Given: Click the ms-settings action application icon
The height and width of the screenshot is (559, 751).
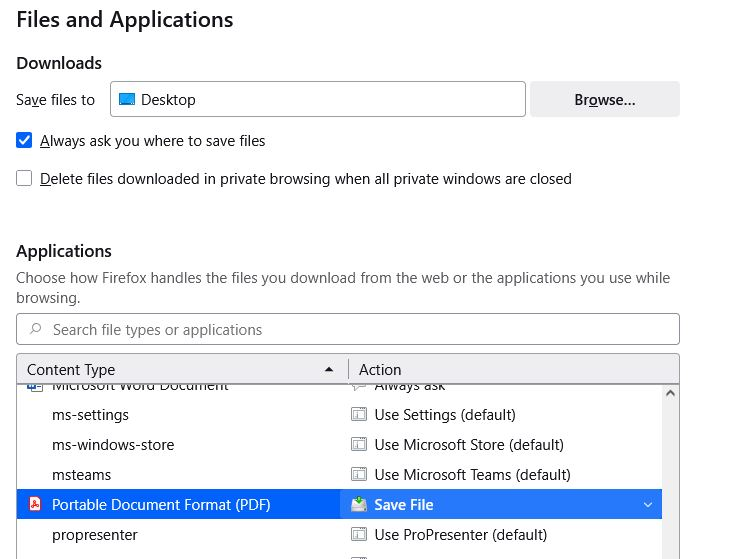Looking at the screenshot, I should tap(359, 415).
